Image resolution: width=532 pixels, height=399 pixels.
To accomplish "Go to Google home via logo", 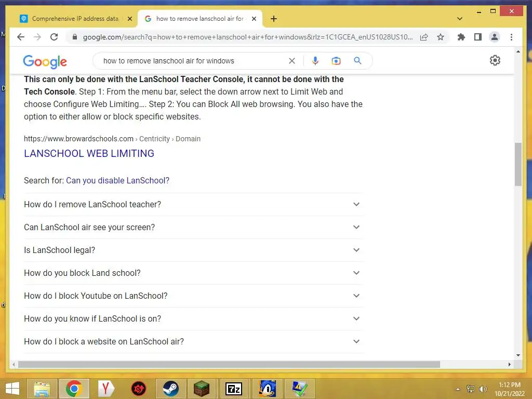I will [45, 61].
